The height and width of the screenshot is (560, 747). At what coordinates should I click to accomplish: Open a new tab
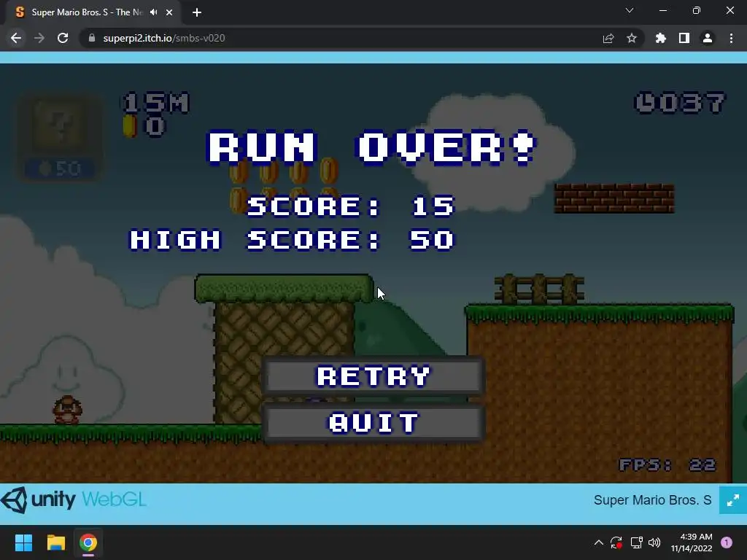[x=197, y=12]
